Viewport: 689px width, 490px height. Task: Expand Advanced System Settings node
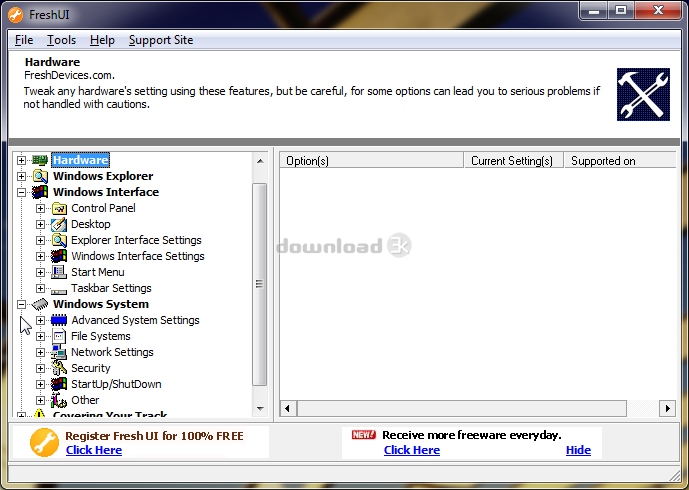(x=40, y=320)
